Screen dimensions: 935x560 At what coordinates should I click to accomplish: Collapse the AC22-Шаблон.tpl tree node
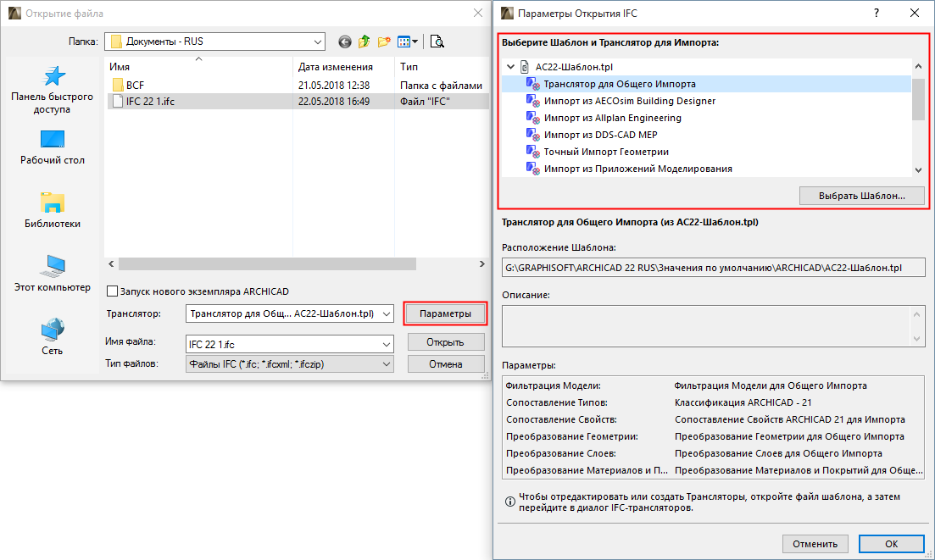(511, 67)
